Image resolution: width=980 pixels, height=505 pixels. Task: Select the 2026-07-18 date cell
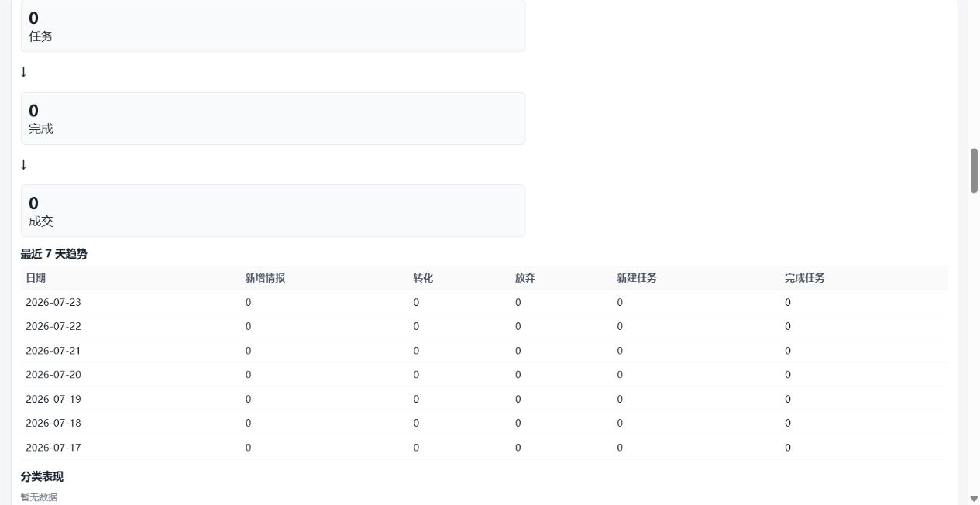click(53, 423)
